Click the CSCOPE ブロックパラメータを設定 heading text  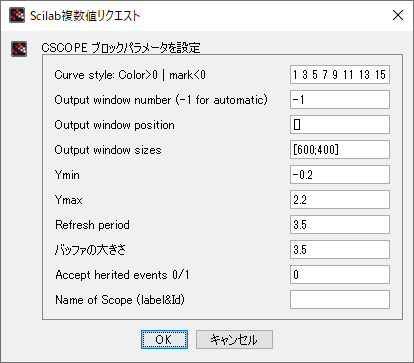click(x=121, y=48)
